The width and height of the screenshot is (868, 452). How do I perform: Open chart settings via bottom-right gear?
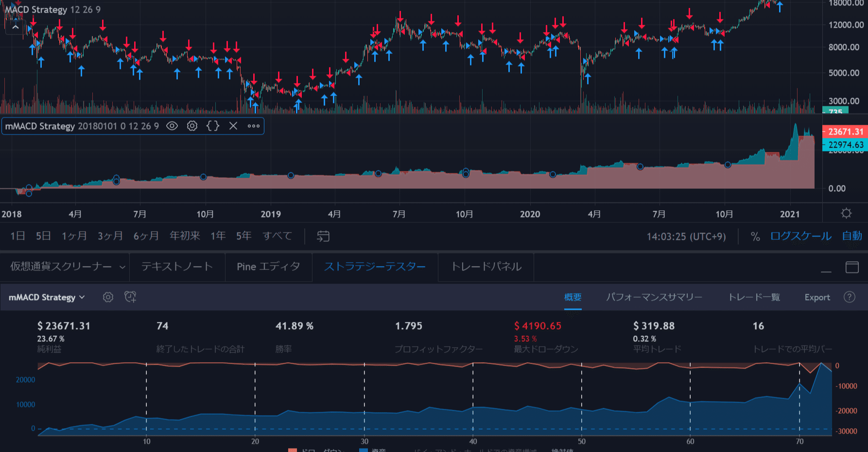pyautogui.click(x=846, y=213)
